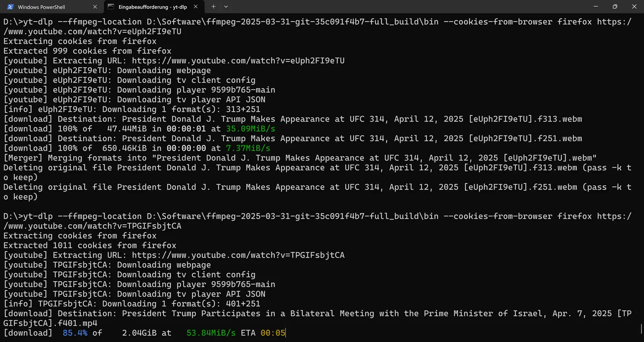The width and height of the screenshot is (644, 342).
Task: Minimize the terminal window
Action: tap(596, 6)
